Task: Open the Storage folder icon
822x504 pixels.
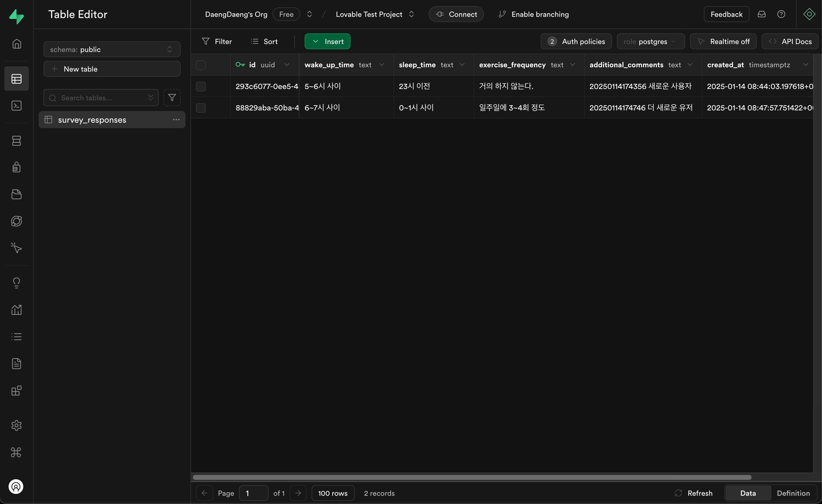Action: [x=16, y=194]
